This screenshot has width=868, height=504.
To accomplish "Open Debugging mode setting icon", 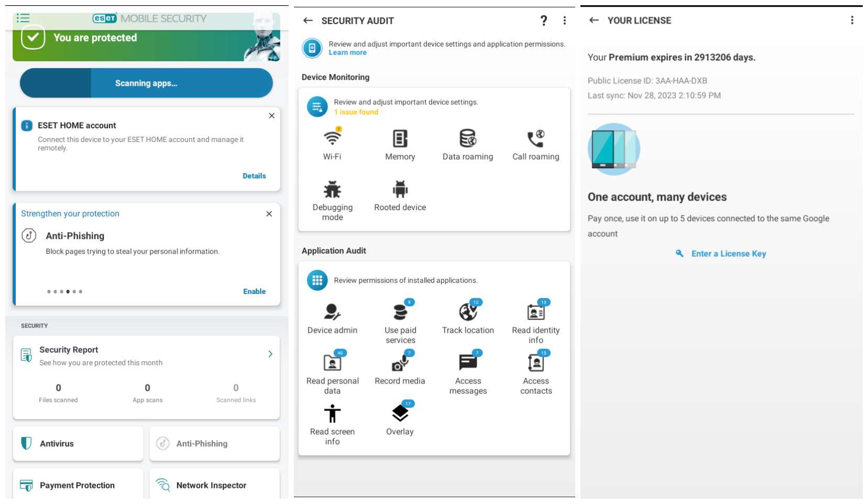I will click(x=332, y=189).
